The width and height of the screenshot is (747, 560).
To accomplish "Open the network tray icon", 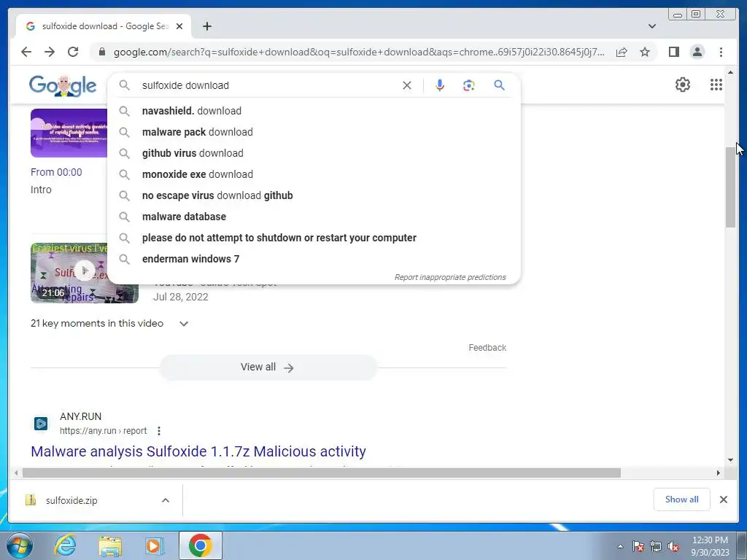I will (x=656, y=546).
